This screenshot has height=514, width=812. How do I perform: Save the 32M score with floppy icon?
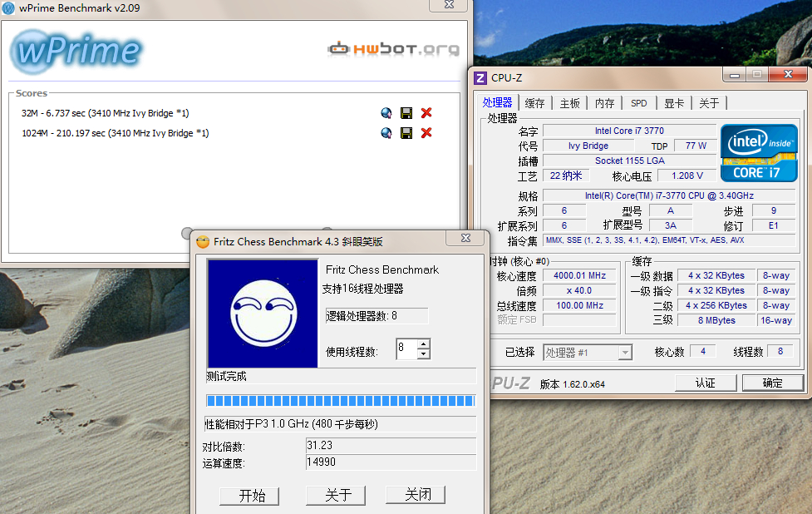pyautogui.click(x=406, y=113)
